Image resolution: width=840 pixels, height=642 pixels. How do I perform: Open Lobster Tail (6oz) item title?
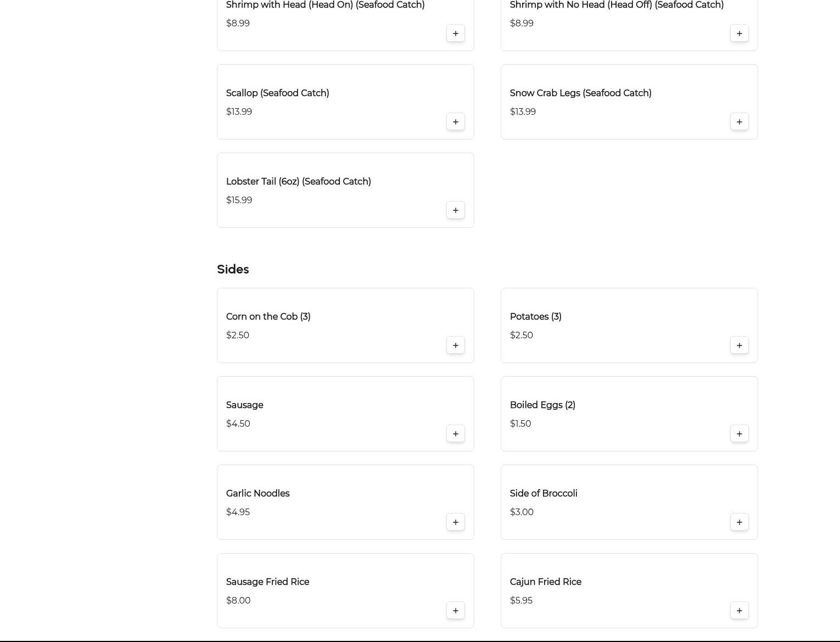click(298, 181)
